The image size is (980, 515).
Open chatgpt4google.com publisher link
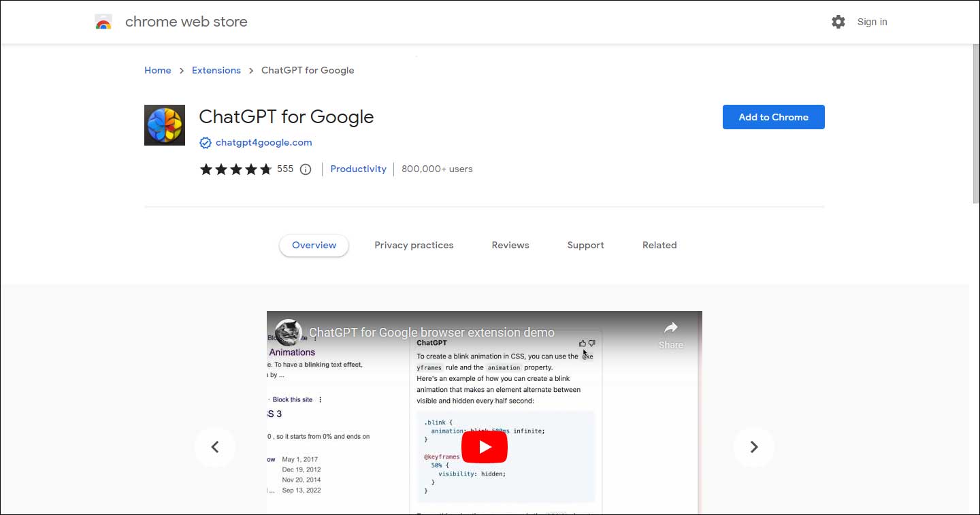(x=264, y=143)
